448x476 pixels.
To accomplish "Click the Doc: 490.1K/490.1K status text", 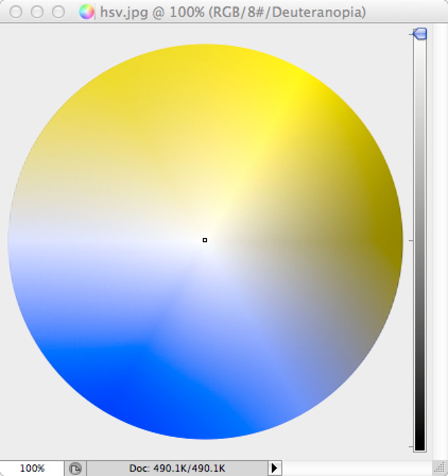I will click(x=177, y=468).
